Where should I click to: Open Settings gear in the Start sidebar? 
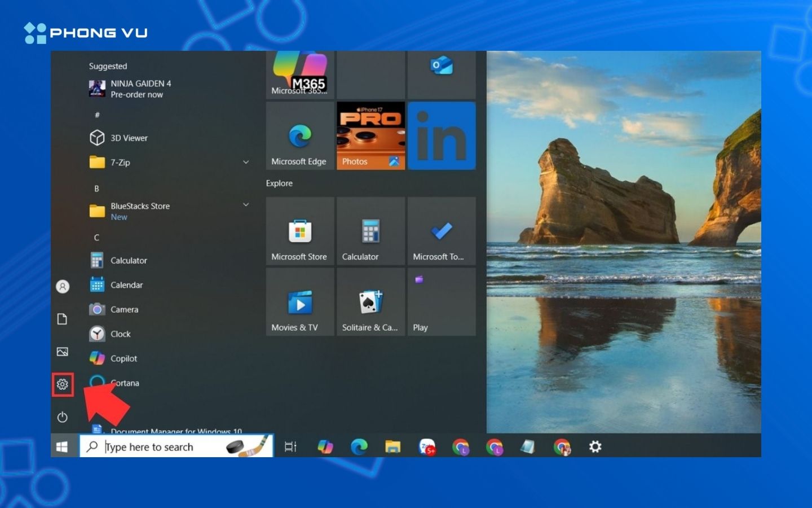tap(62, 383)
